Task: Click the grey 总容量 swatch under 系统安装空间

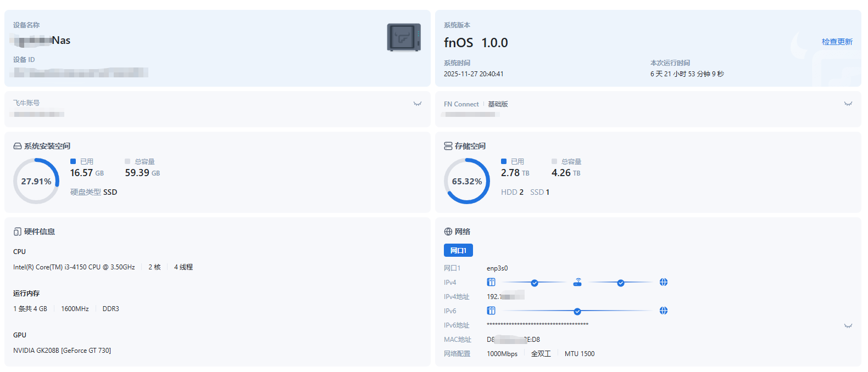Action: (127, 161)
